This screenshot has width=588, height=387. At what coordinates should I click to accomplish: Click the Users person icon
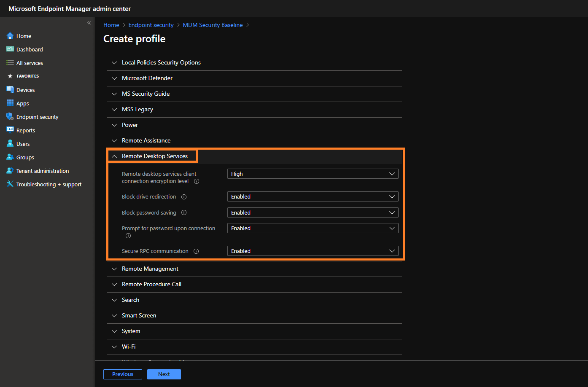point(10,144)
